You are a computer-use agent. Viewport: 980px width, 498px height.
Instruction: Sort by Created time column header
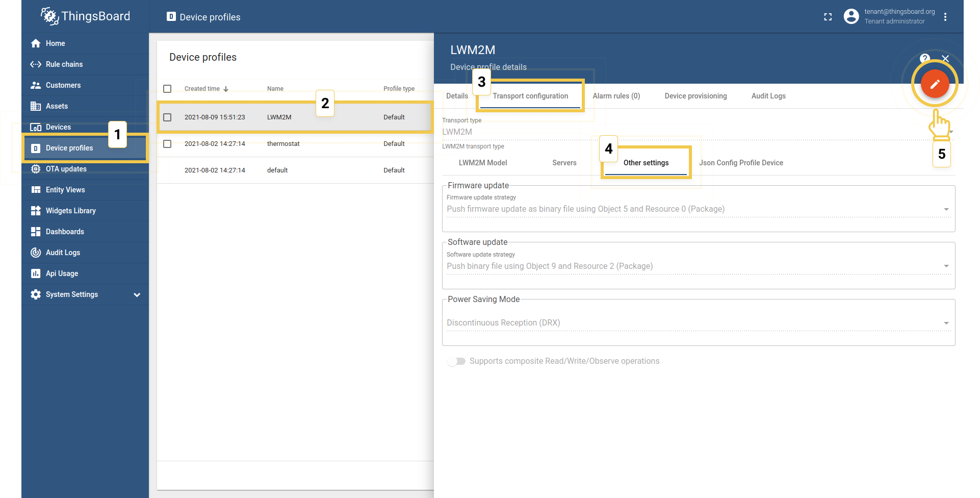pos(202,89)
